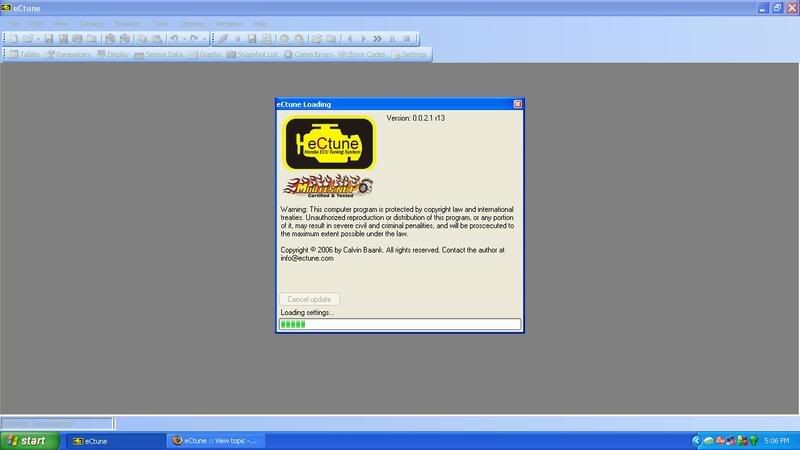Open the Undo history dropdown arrow
The height and width of the screenshot is (450, 800).
[x=184, y=39]
